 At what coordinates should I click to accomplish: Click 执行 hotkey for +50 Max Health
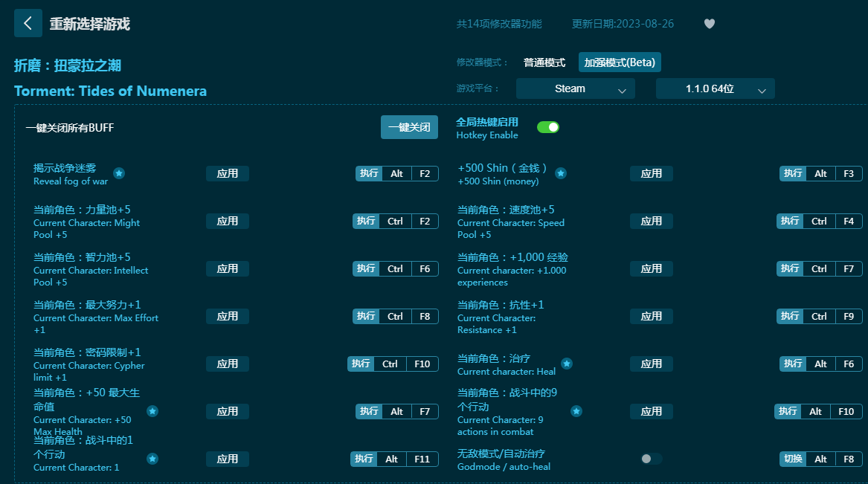coord(369,412)
